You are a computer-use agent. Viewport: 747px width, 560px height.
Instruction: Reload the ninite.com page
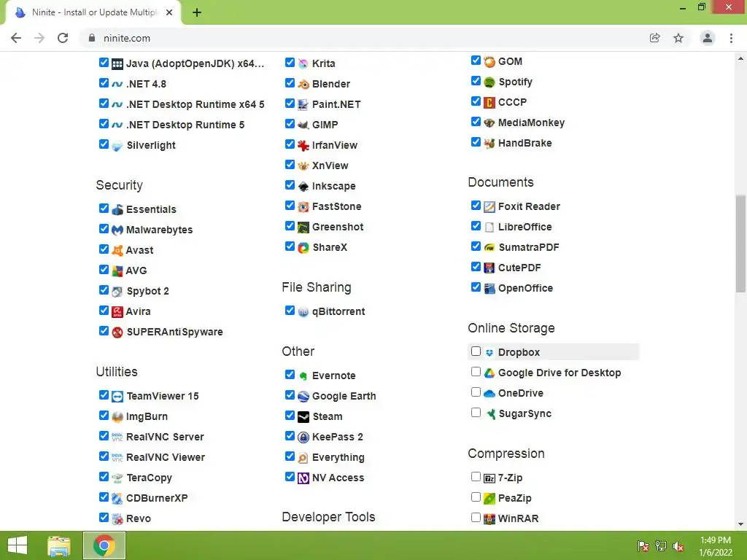[63, 38]
